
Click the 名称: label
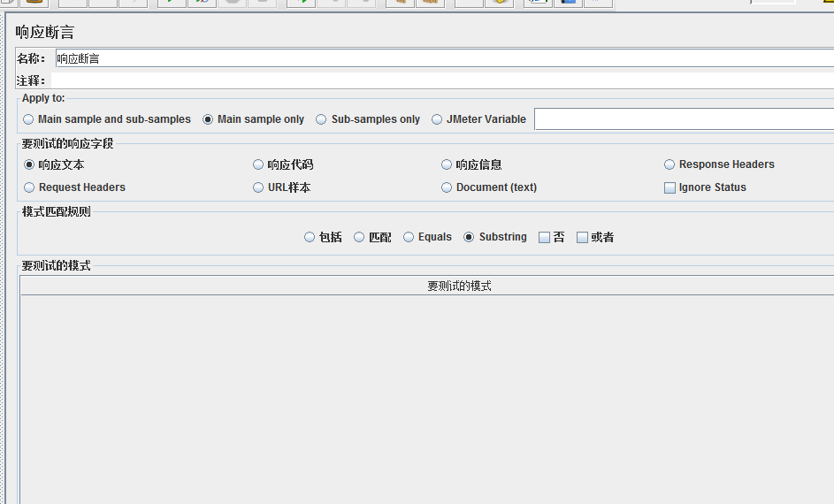(x=31, y=58)
